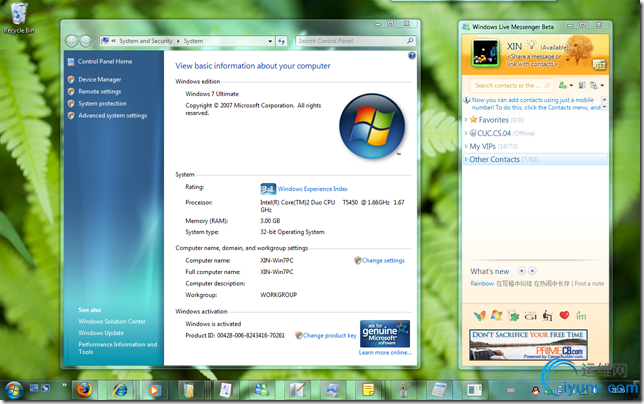Click the games puzzle-piece tab icon
This screenshot has width=644, height=404.
tap(513, 316)
